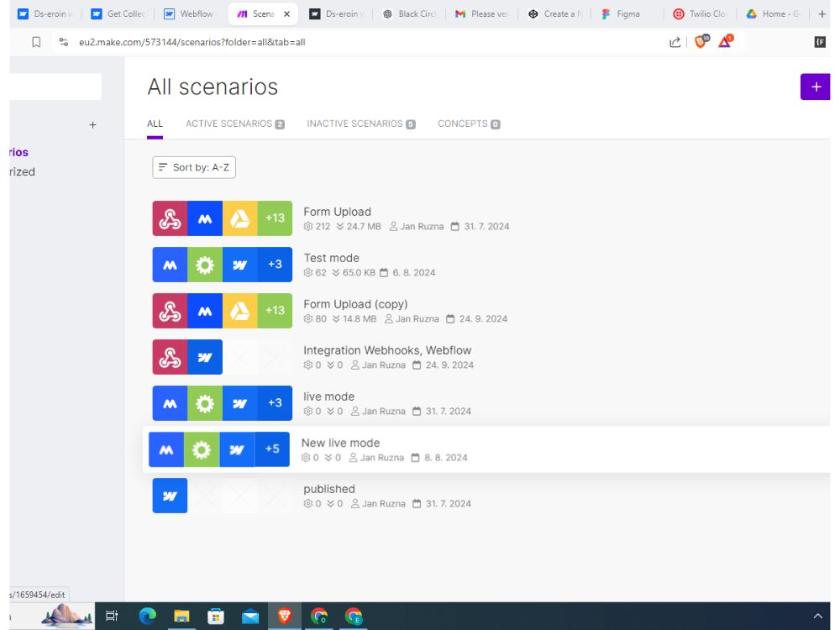Viewport: 840px width, 630px height.
Task: Click the Webflow icon in Test mode row
Action: tap(240, 265)
